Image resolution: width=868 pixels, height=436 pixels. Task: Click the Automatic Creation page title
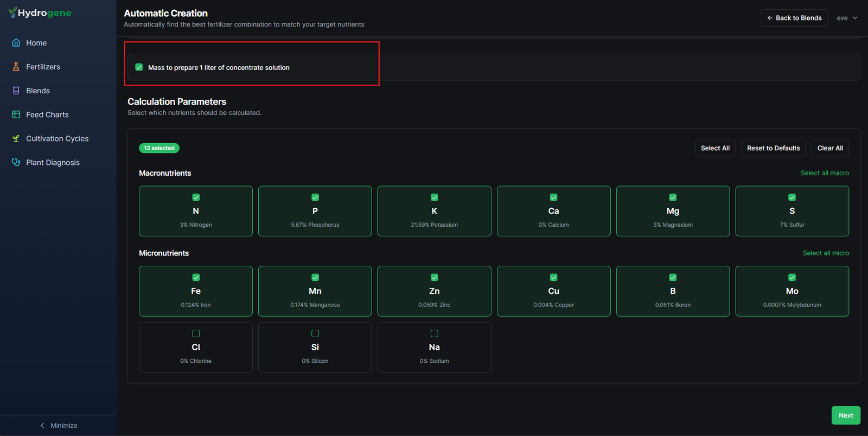click(x=165, y=13)
